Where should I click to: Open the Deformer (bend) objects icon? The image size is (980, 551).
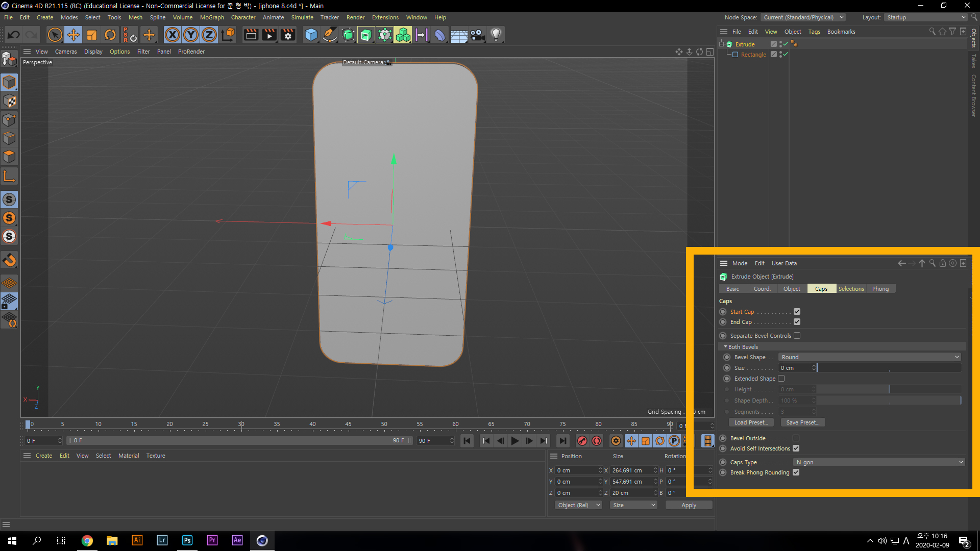point(440,35)
